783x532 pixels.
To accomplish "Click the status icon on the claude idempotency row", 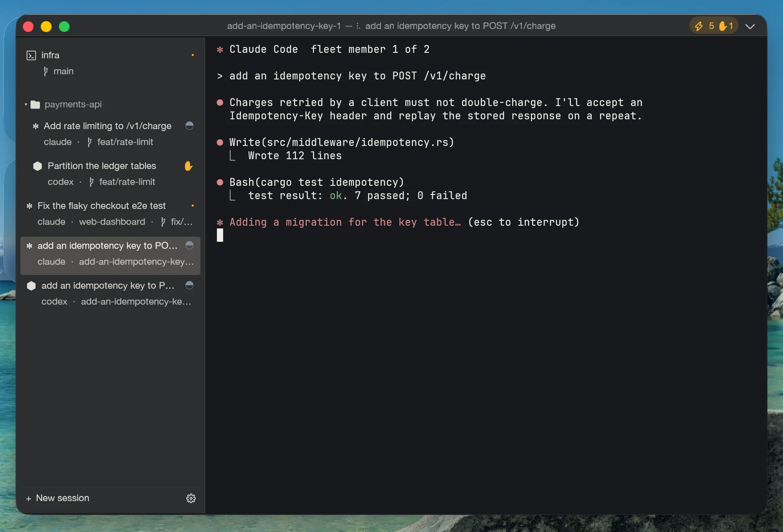I will [x=189, y=245].
